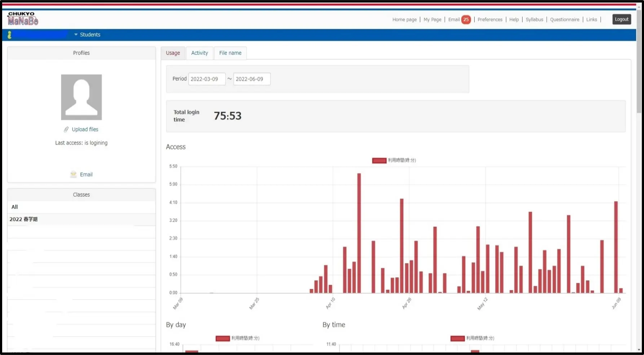Toggle the By day chart legend swatch
Screen dimensions: 644x355
click(x=222, y=338)
